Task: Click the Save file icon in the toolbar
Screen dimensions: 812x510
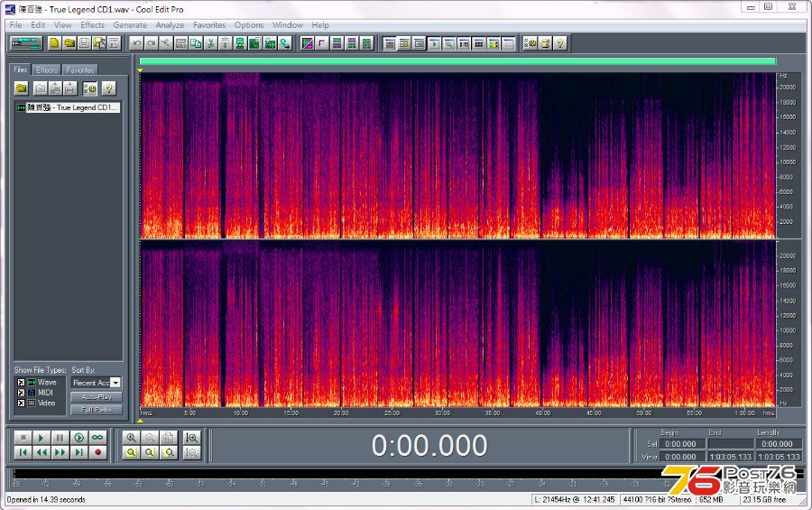Action: 85,43
